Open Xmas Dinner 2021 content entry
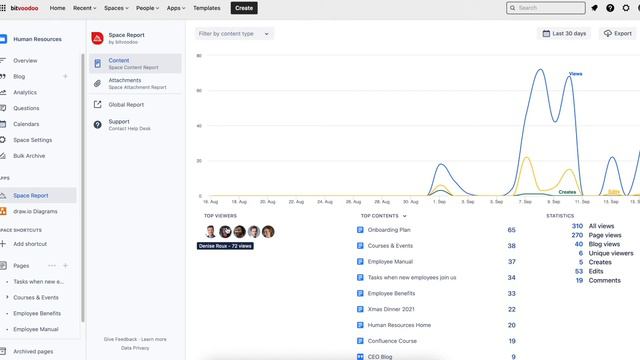 [x=391, y=309]
